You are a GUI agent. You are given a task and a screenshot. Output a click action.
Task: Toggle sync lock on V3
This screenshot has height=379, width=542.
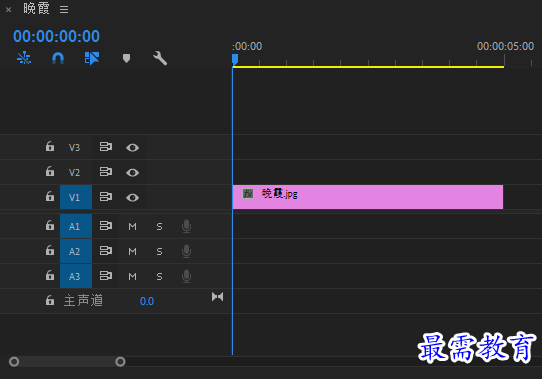point(106,147)
